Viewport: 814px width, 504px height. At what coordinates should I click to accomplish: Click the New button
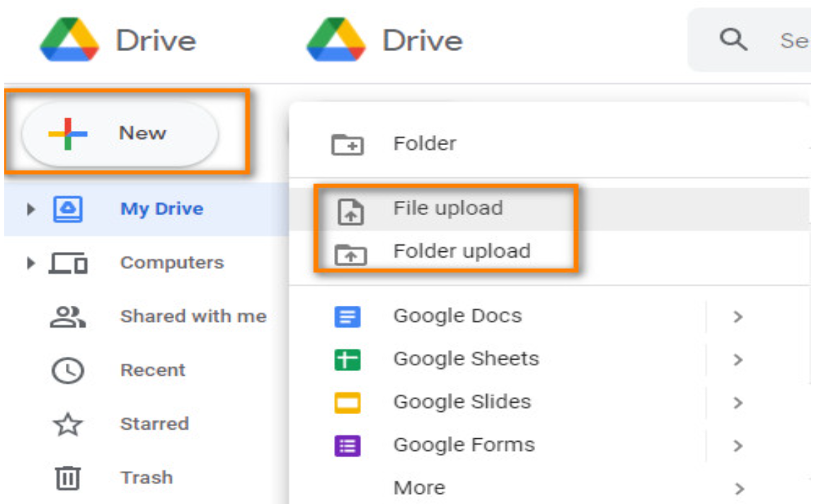tap(120, 134)
